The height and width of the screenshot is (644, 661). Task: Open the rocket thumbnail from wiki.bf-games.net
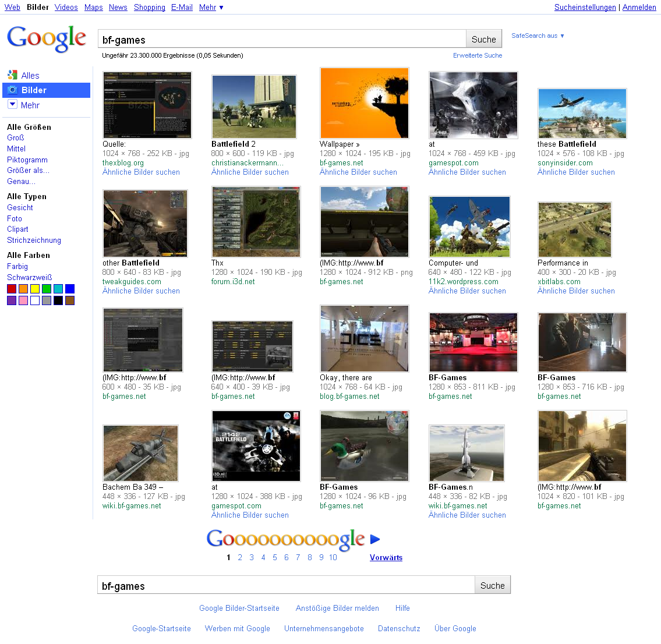click(466, 453)
